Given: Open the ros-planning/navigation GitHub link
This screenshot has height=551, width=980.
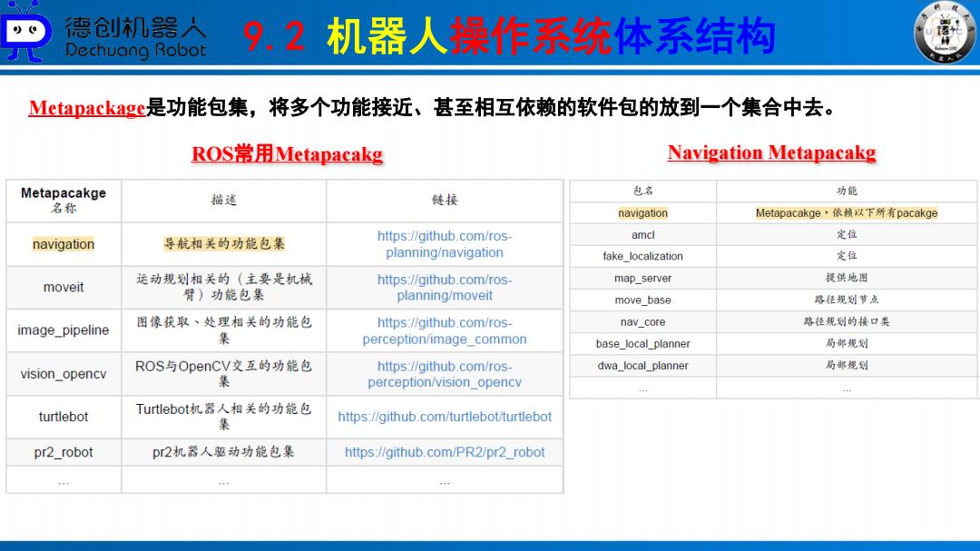Looking at the screenshot, I should pyautogui.click(x=445, y=244).
